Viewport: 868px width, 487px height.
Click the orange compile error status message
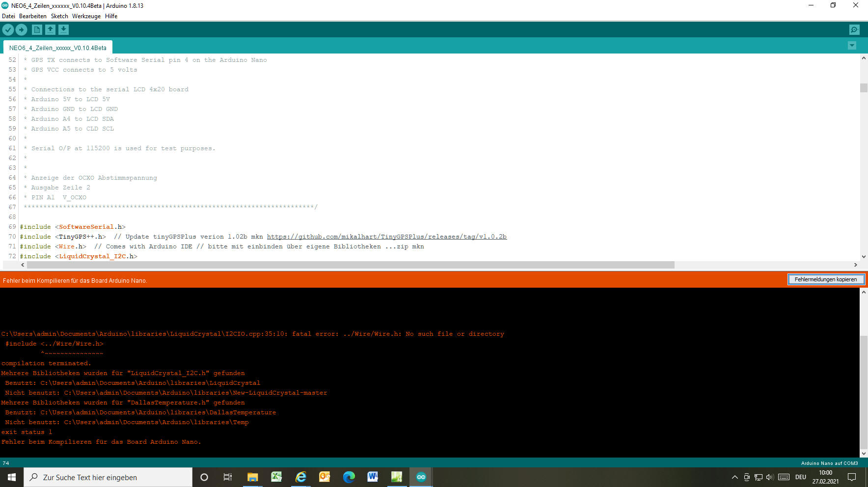pyautogui.click(x=75, y=281)
